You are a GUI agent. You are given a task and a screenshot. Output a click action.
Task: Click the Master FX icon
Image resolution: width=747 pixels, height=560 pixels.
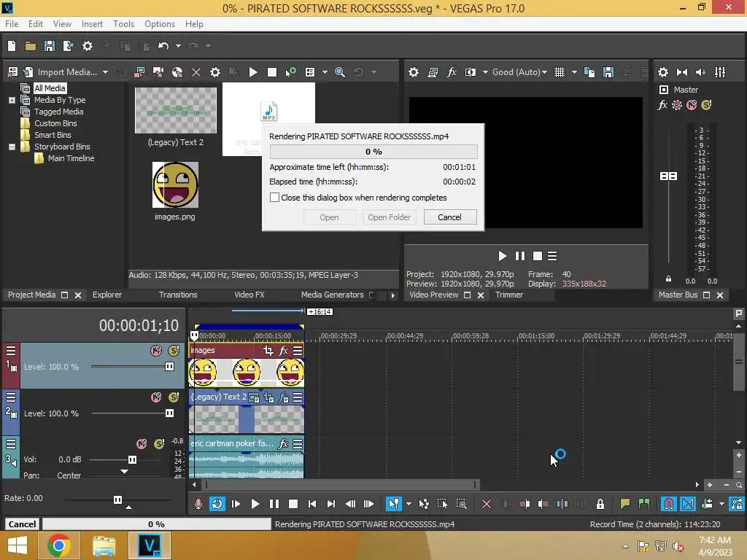(662, 105)
